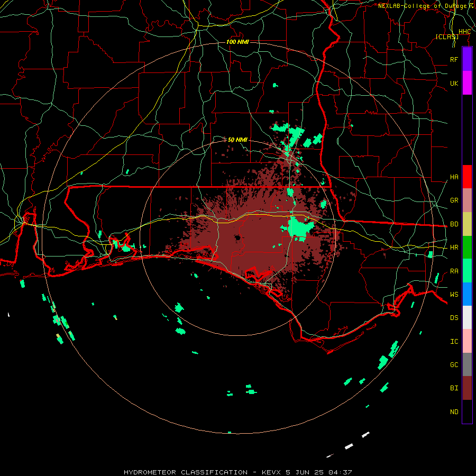Click the 100 NMI range ring label
The height and width of the screenshot is (476, 476).
tap(237, 42)
